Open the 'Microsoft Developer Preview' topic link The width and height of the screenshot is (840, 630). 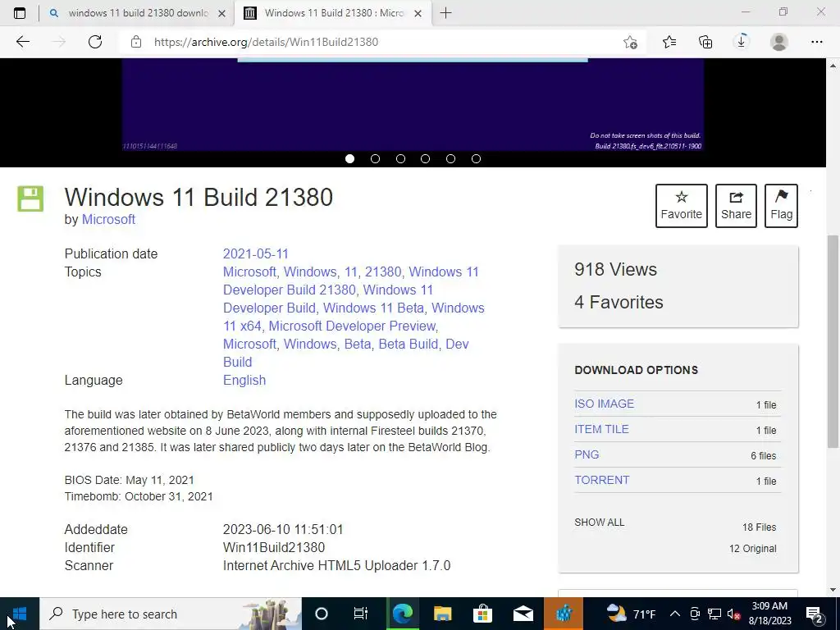[353, 326]
